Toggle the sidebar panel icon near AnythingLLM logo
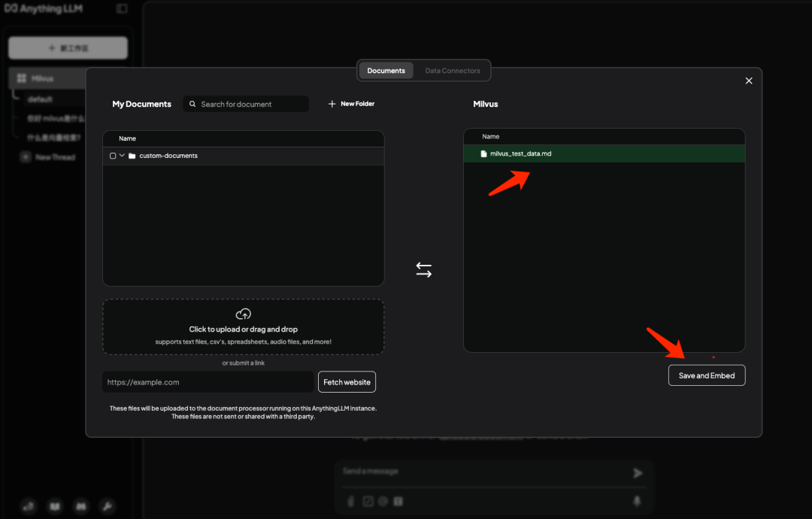This screenshot has width=812, height=519. [x=122, y=8]
